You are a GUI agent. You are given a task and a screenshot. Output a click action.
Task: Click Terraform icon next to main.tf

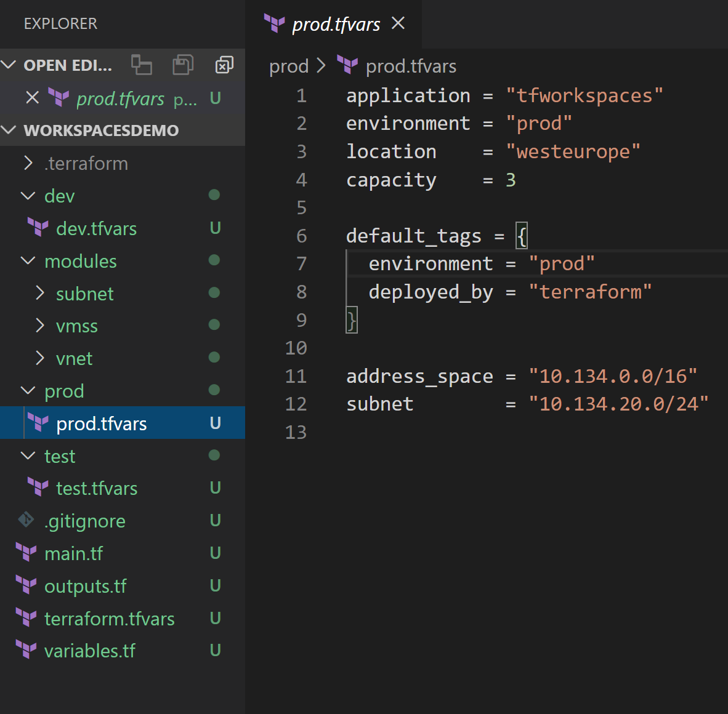point(26,553)
